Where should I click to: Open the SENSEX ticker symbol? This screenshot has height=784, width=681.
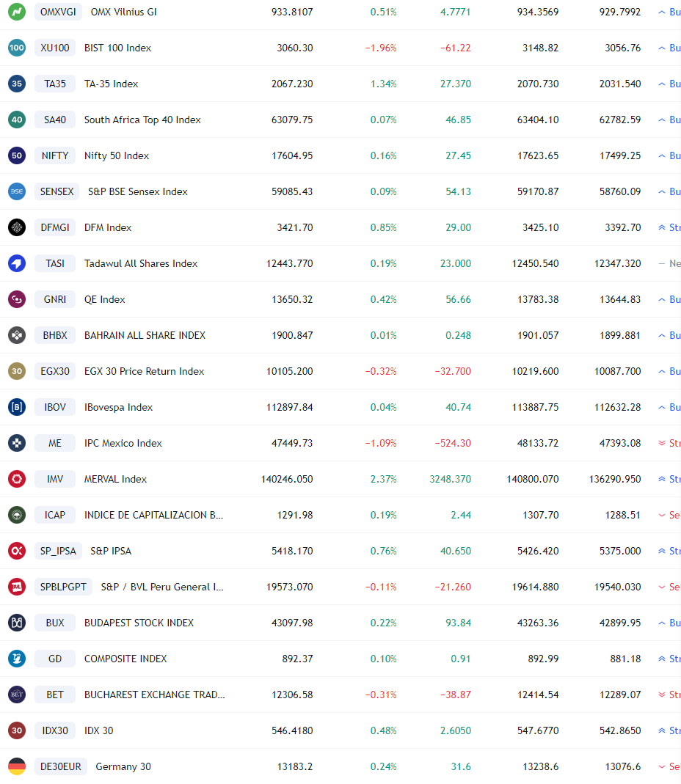click(57, 191)
